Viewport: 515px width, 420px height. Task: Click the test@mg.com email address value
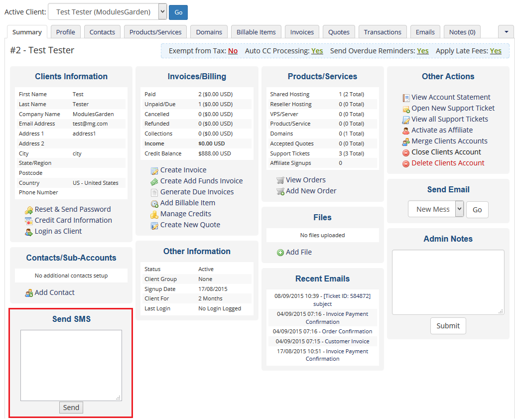pyautogui.click(x=90, y=124)
